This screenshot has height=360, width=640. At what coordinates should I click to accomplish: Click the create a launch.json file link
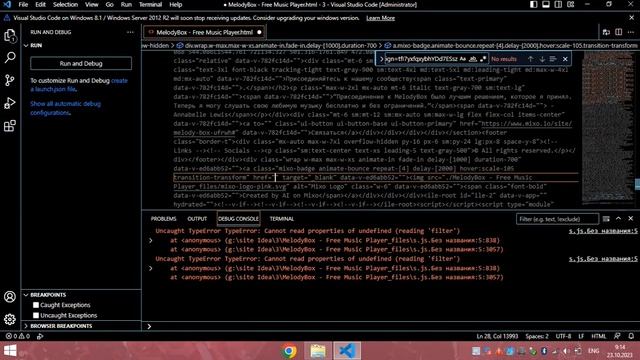click(x=79, y=85)
